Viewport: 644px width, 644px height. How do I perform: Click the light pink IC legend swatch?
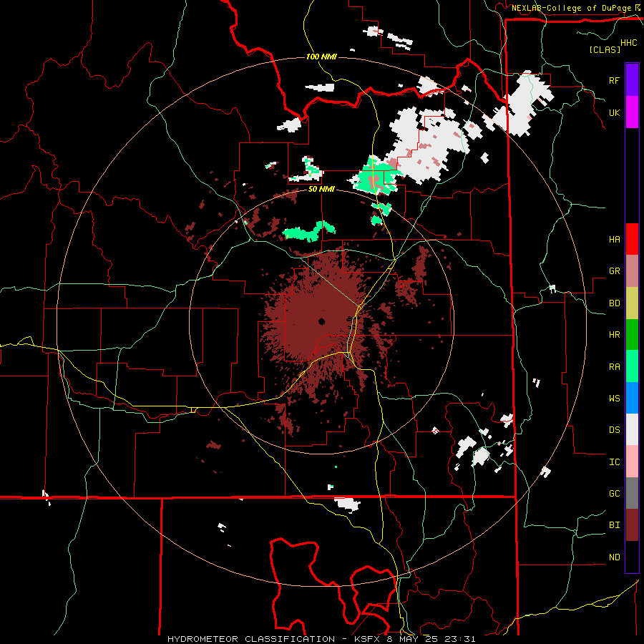[632, 462]
